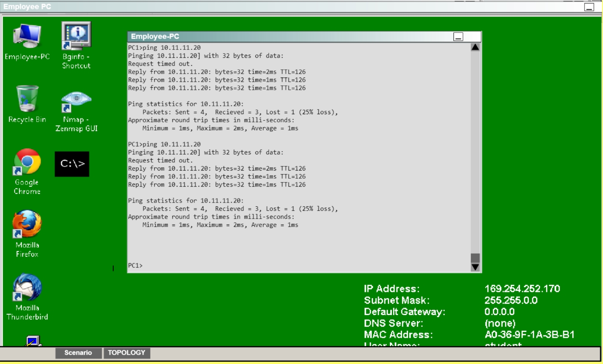Click the terminal scrollbar thumb
This screenshot has height=364, width=603.
(475, 257)
